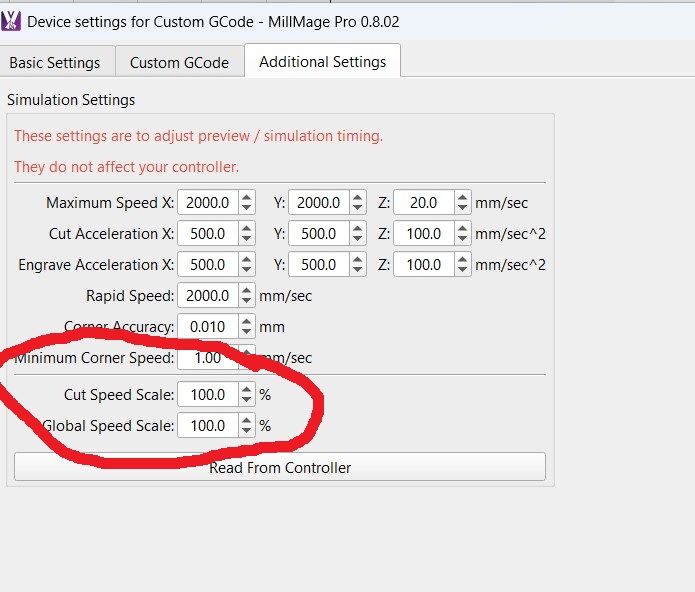Edit the Cut Acceleration X field
695x592 pixels.
(x=208, y=234)
